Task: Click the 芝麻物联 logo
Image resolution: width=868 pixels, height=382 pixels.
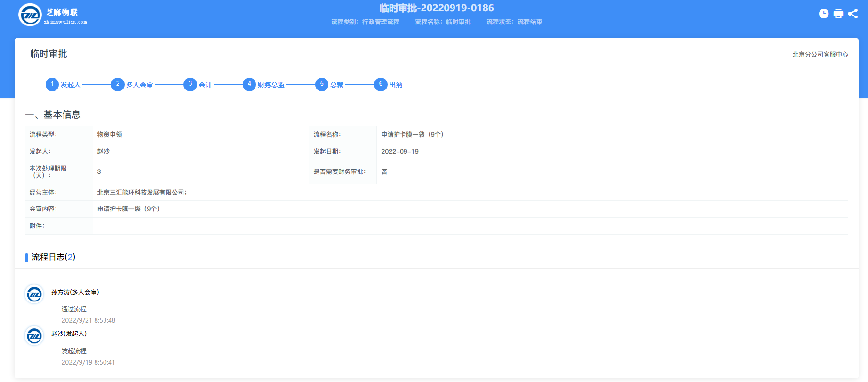Action: 30,15
